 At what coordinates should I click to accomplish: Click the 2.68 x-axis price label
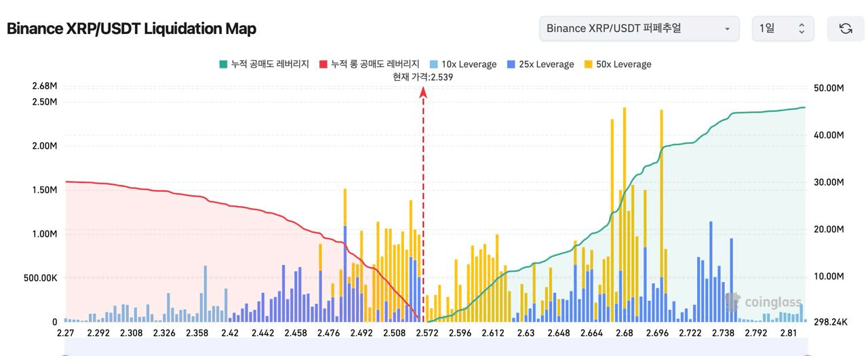(x=625, y=333)
